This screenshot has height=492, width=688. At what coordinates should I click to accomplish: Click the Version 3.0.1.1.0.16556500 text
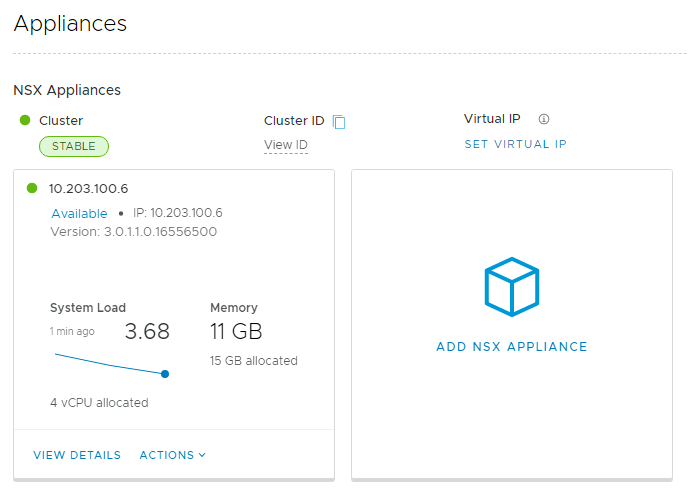click(x=133, y=232)
